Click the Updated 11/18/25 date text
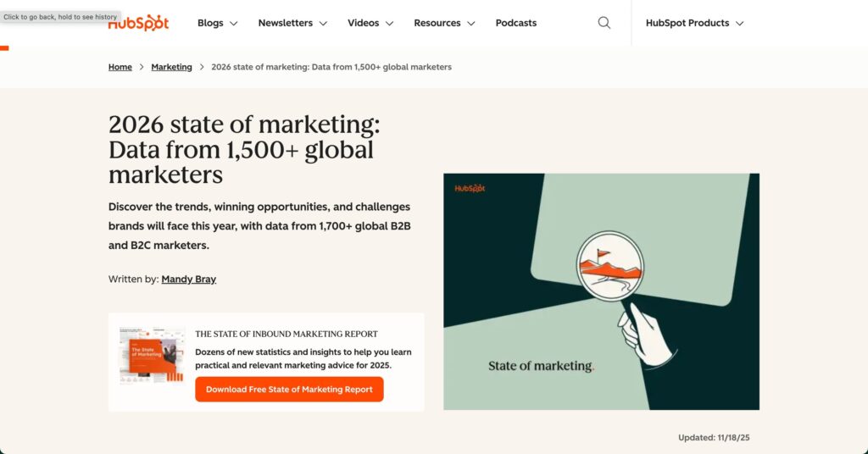This screenshot has height=454, width=868. pyautogui.click(x=714, y=437)
